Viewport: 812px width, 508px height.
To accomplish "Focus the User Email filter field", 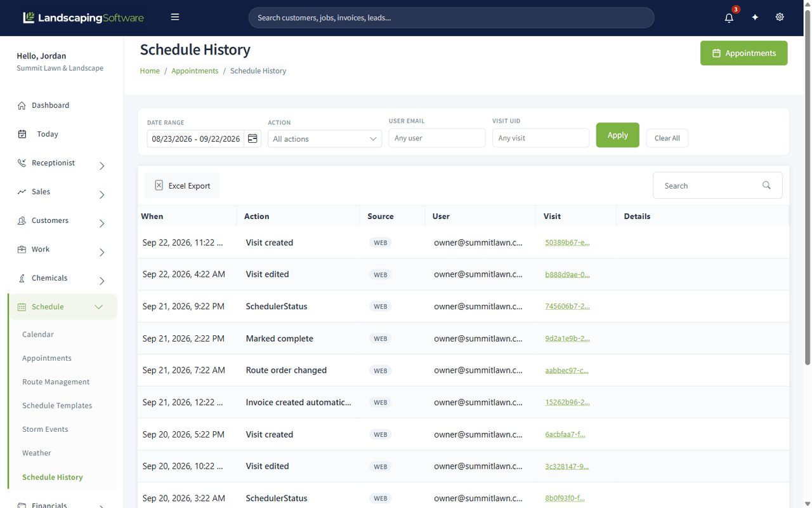I will [437, 138].
